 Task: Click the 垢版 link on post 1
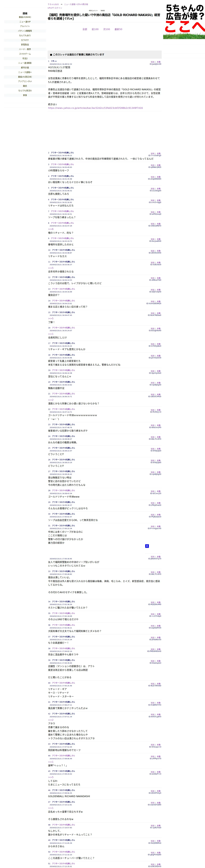[153, 62]
